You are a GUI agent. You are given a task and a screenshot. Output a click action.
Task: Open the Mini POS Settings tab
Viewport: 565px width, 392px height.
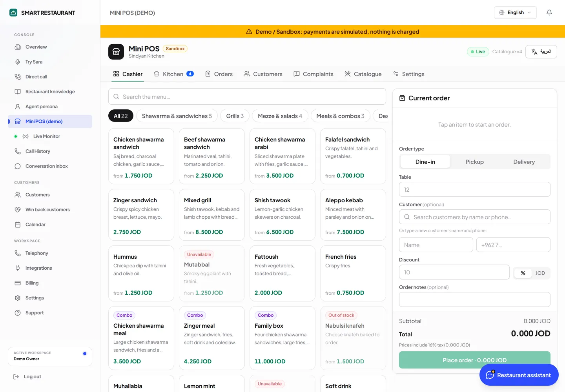pos(409,74)
